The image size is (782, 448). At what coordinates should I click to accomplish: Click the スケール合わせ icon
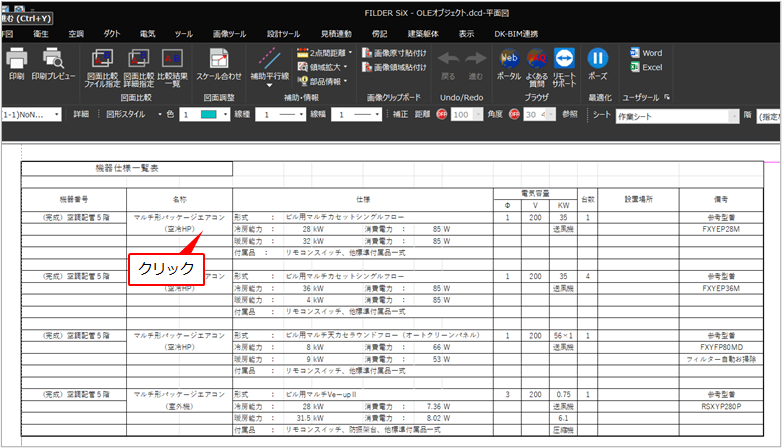click(x=218, y=61)
